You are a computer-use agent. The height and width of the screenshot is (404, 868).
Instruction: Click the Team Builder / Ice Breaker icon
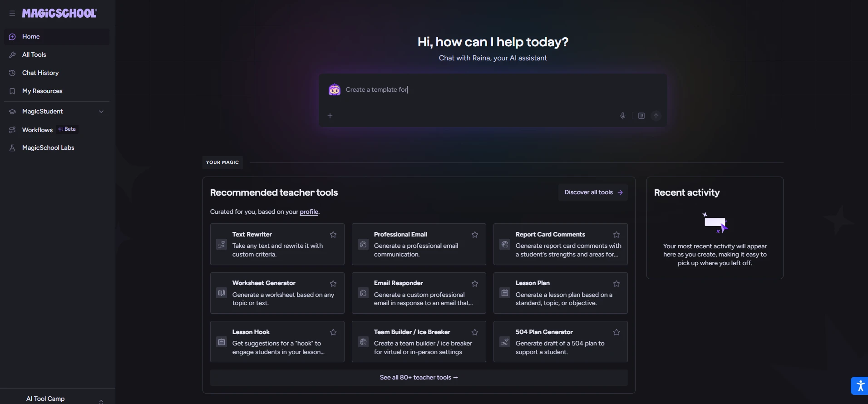click(363, 342)
